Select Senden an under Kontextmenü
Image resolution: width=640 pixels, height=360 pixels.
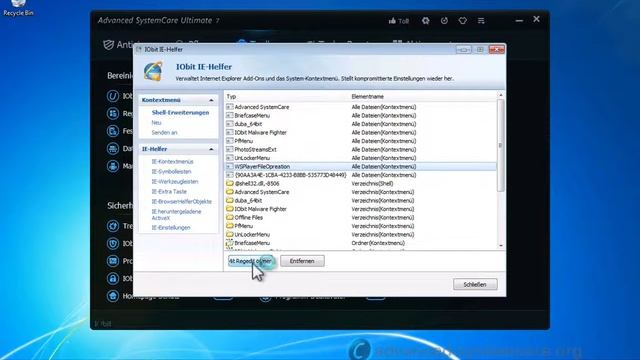coord(164,133)
